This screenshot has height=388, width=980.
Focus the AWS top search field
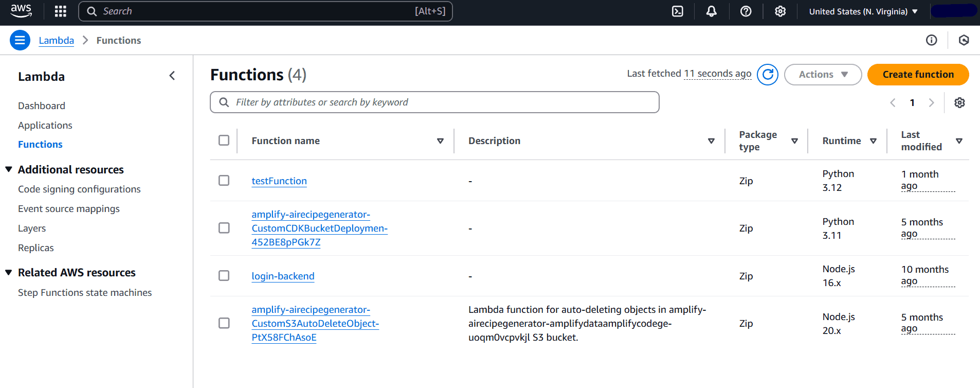tap(265, 11)
